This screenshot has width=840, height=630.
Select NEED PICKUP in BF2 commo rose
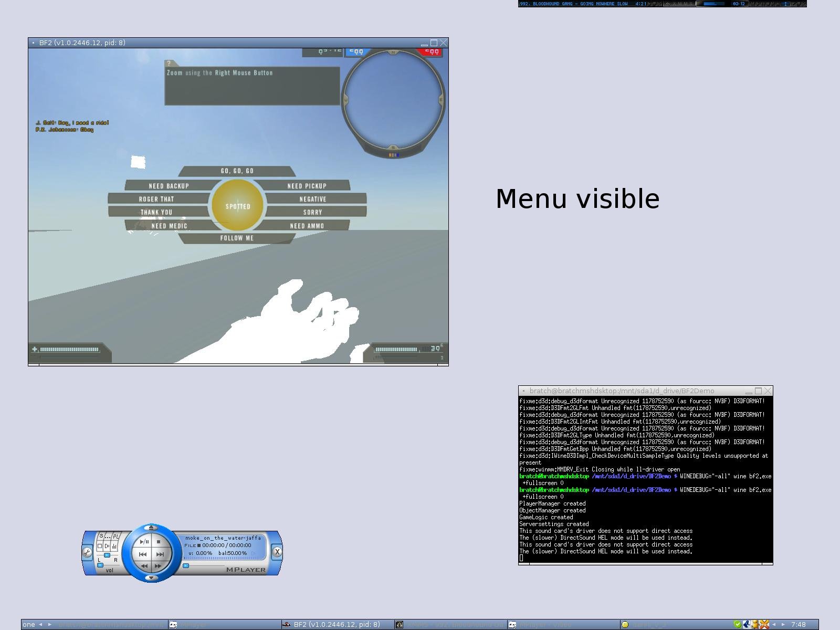click(307, 186)
